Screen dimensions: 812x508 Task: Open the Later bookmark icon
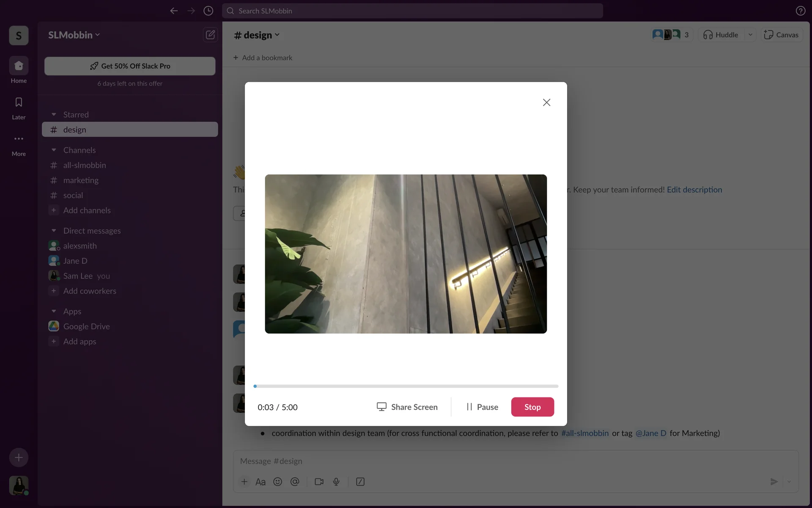(19, 102)
